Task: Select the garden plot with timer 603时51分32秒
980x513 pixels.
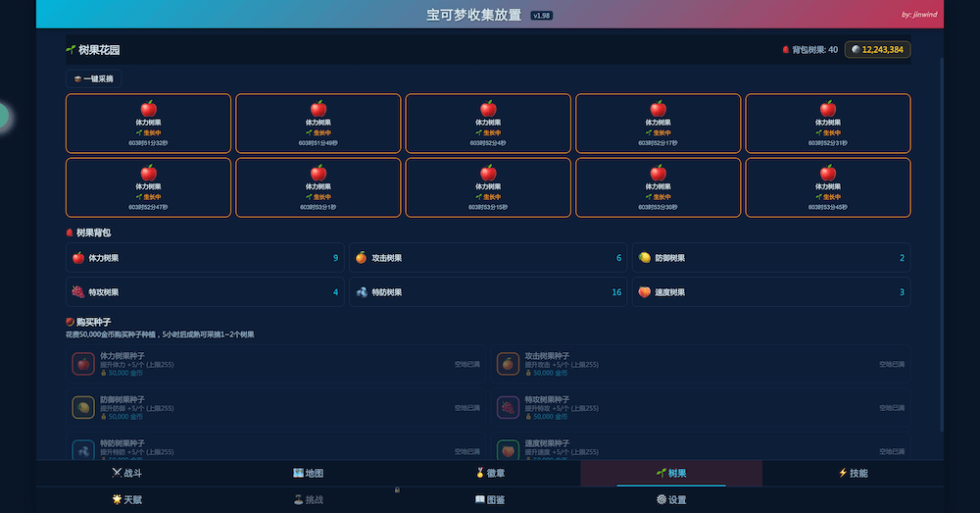Action: [148, 124]
